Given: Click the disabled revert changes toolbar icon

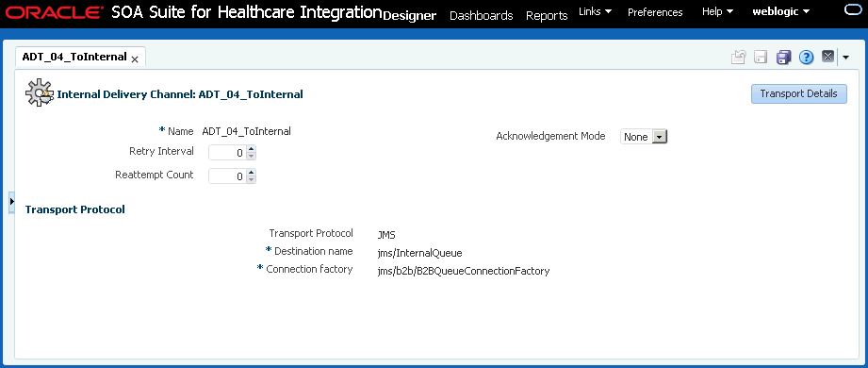Looking at the screenshot, I should tap(739, 57).
